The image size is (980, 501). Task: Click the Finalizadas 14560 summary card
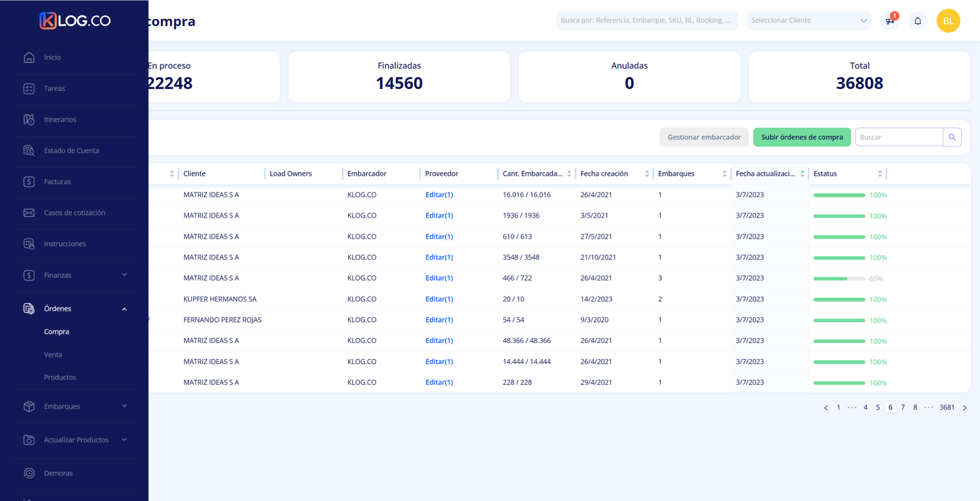[x=399, y=77]
